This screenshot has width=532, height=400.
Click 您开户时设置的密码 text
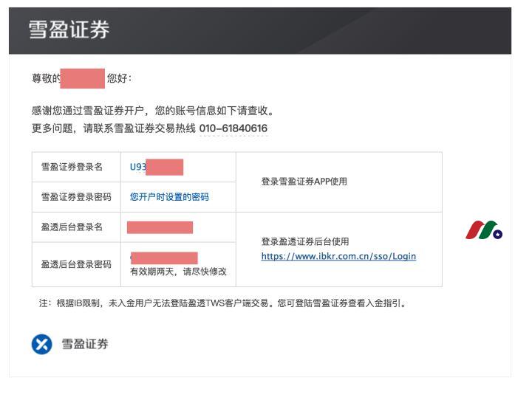169,197
